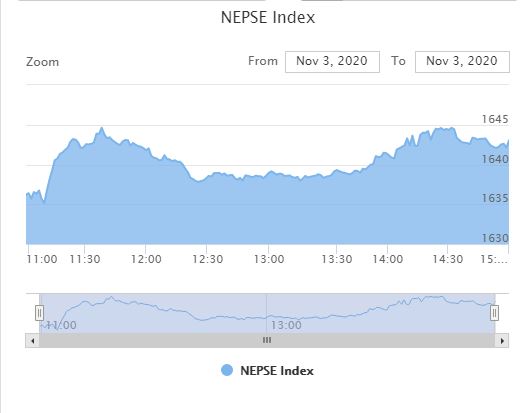Click the 13:00 tick on time axis

pos(269,259)
